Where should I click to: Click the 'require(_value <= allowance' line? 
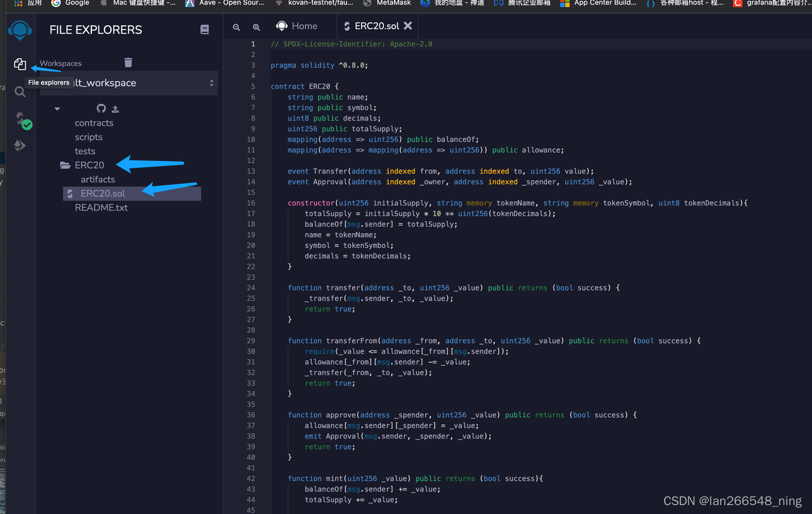click(x=407, y=351)
